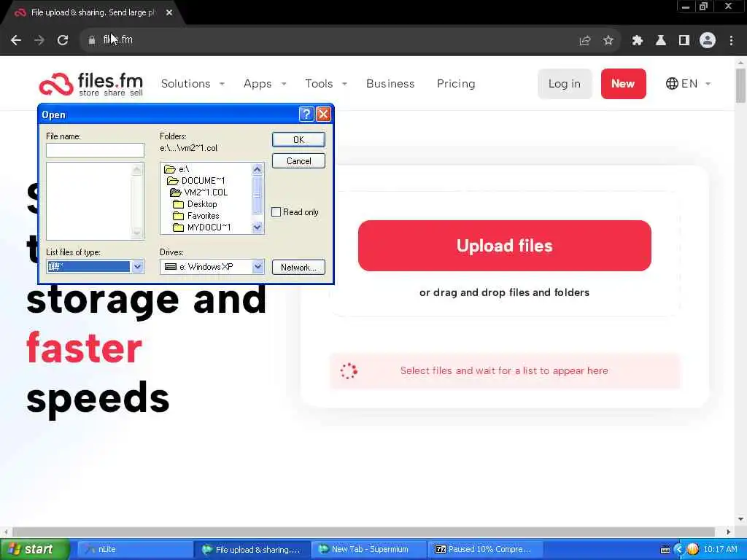The width and height of the screenshot is (747, 560).
Task: Click Folders list scroll-up arrow
Action: click(x=258, y=169)
